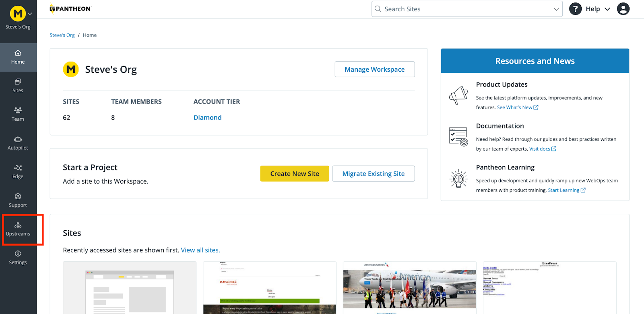Click the Home breadcrumb text

[x=90, y=35]
